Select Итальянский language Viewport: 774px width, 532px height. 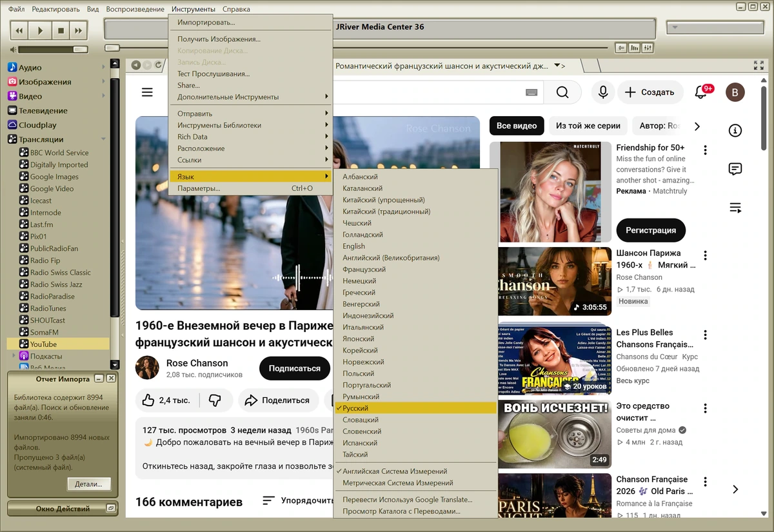pos(416,327)
